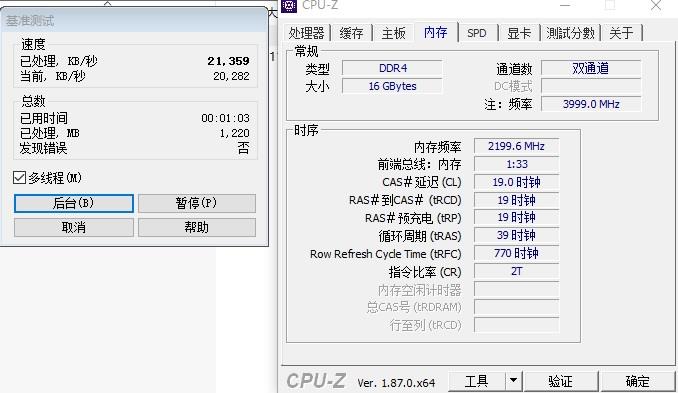Click the 帮助 button
678x393 pixels.
tap(197, 227)
